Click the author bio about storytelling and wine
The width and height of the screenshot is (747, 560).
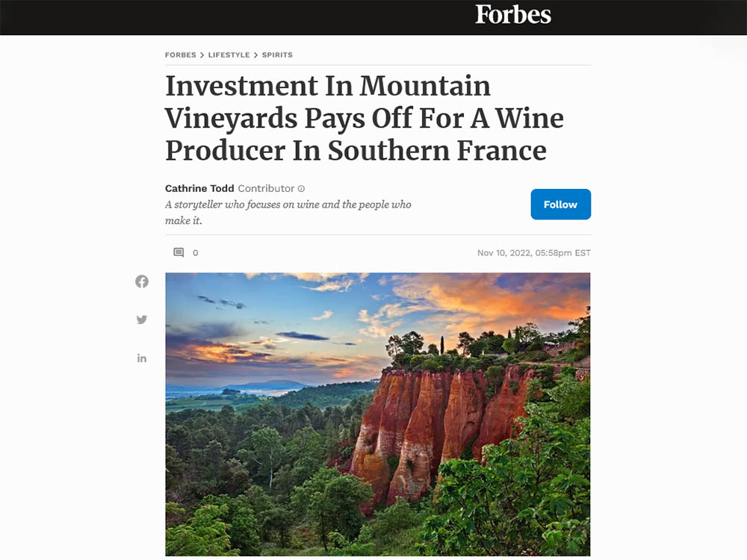[x=288, y=212]
